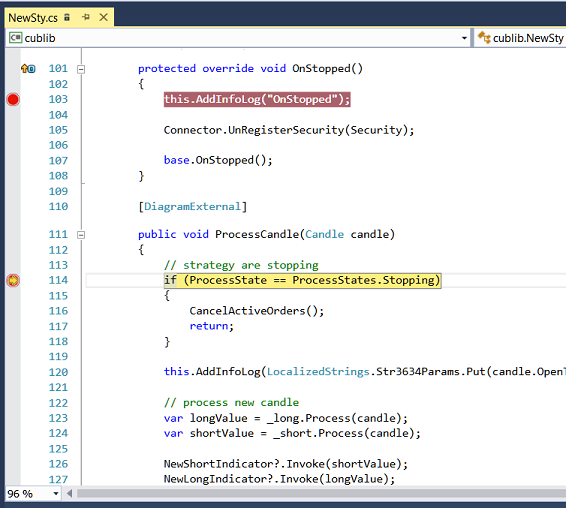The width and height of the screenshot is (566, 508).
Task: Click the '// strategy are stopping' comment
Action: point(241,265)
